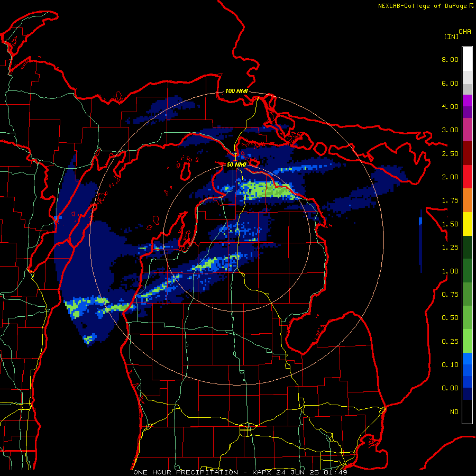The width and height of the screenshot is (476, 476).
Task: Pick the light blue swatch beside 0.10
Action: click(467, 359)
